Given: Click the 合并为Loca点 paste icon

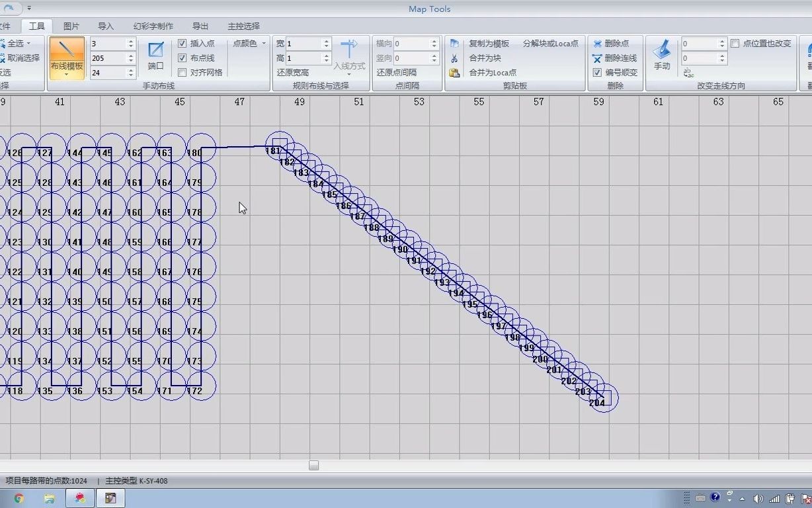Looking at the screenshot, I should click(454, 72).
